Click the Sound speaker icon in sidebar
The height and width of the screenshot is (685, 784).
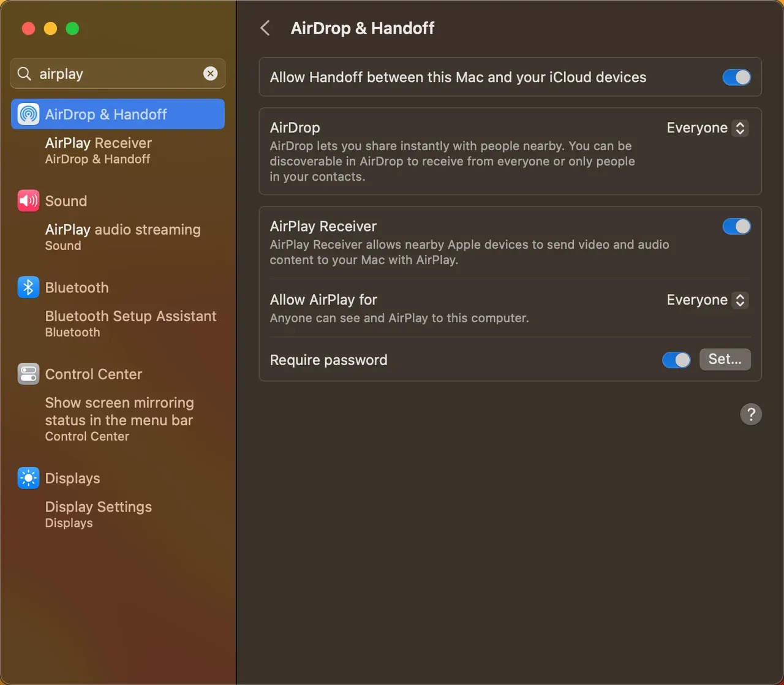(x=28, y=200)
